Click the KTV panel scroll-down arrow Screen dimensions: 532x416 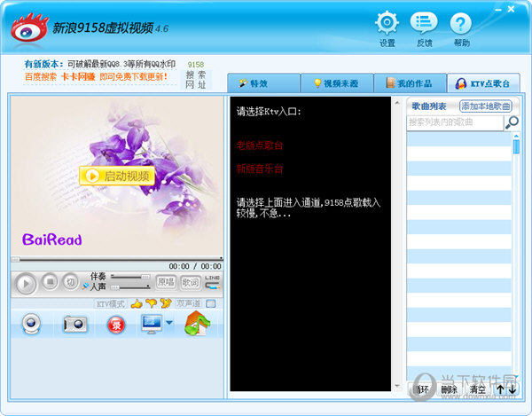click(x=397, y=386)
